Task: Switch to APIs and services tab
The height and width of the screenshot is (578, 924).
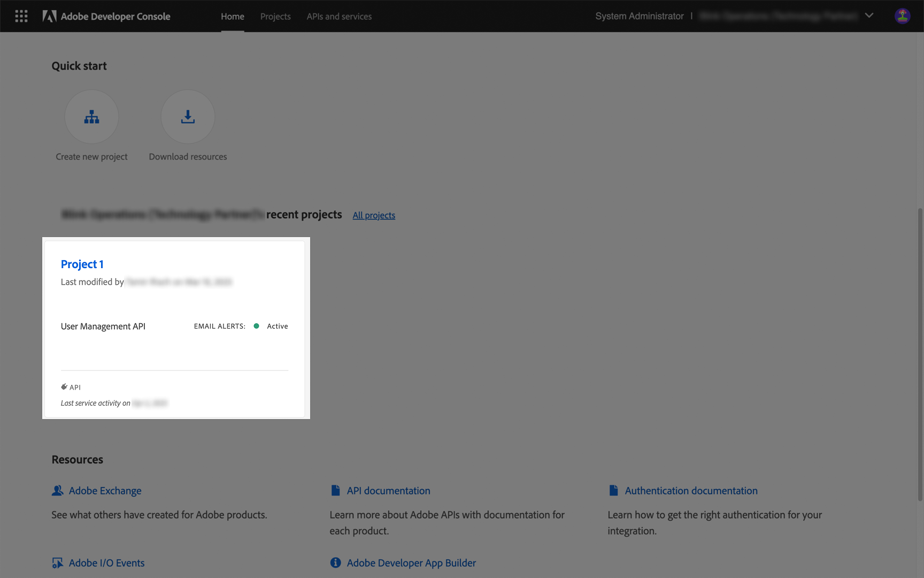Action: click(x=339, y=17)
